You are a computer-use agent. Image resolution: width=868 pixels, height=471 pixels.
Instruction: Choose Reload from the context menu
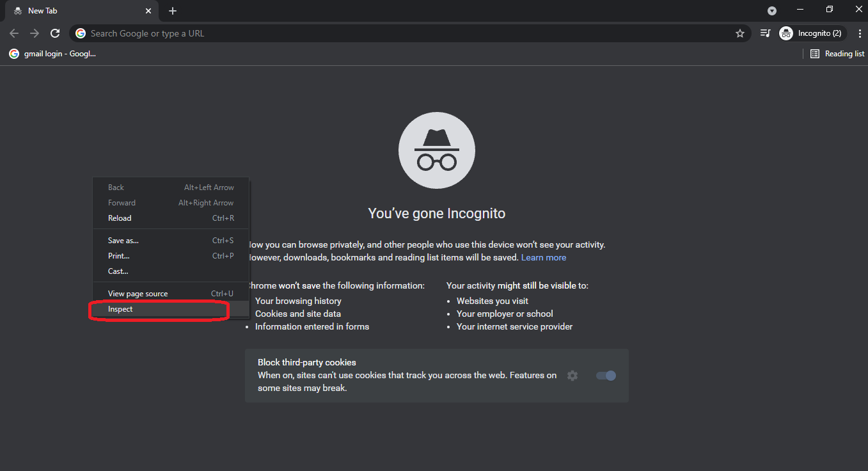pos(171,218)
